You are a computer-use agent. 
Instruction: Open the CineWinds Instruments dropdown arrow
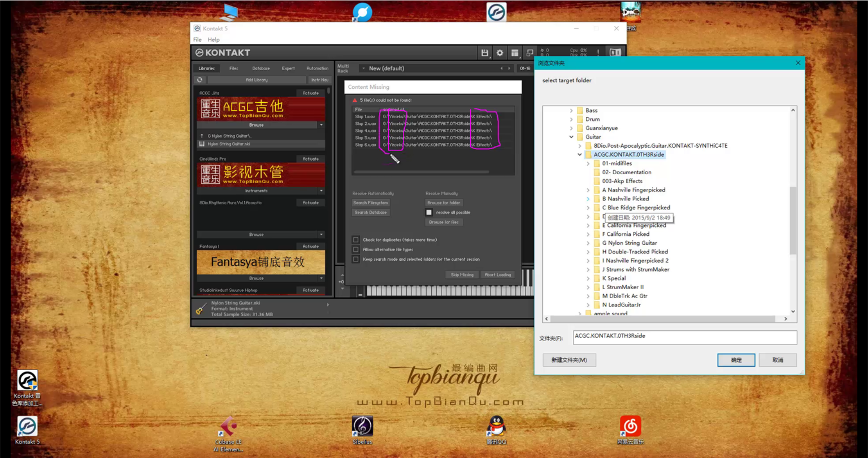tap(321, 191)
